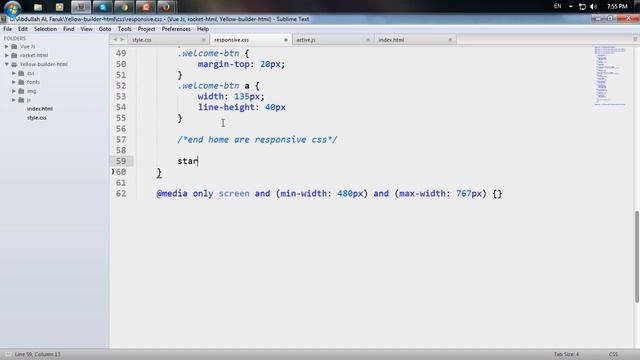Open the Tools menu
The width and height of the screenshot is (640, 360).
[124, 29]
